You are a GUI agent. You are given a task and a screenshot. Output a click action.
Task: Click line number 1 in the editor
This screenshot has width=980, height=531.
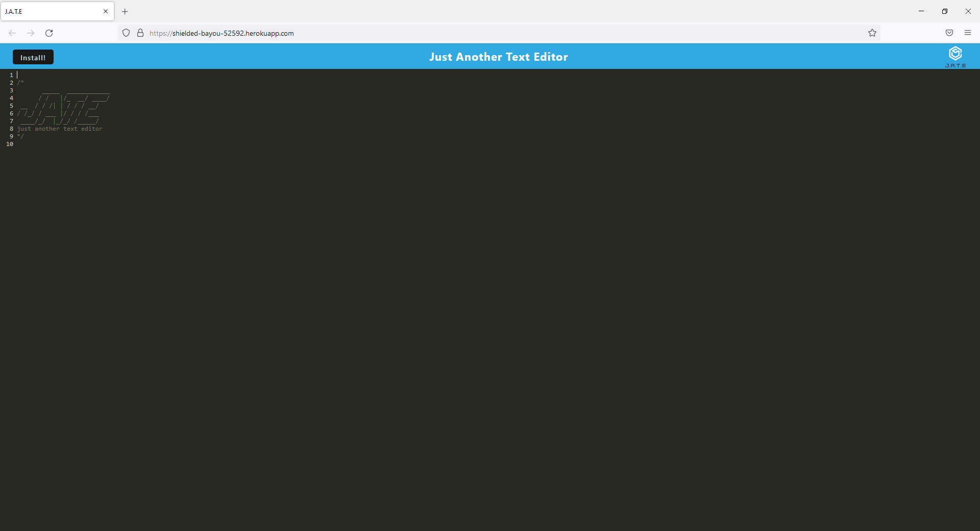coord(10,75)
